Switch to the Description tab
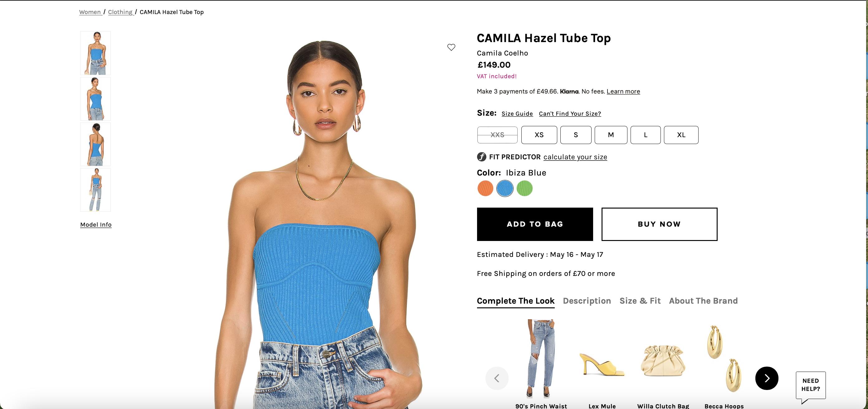Image resolution: width=868 pixels, height=409 pixels. (587, 301)
